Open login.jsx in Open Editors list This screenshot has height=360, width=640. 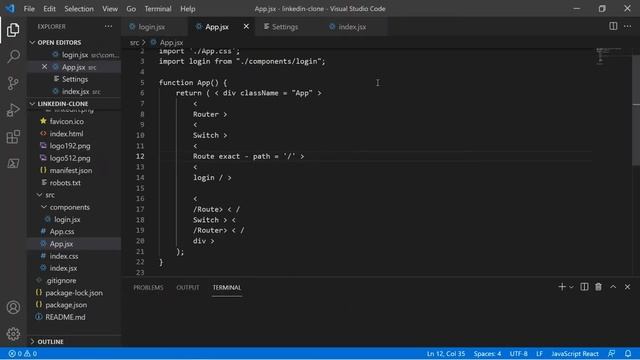click(x=74, y=55)
